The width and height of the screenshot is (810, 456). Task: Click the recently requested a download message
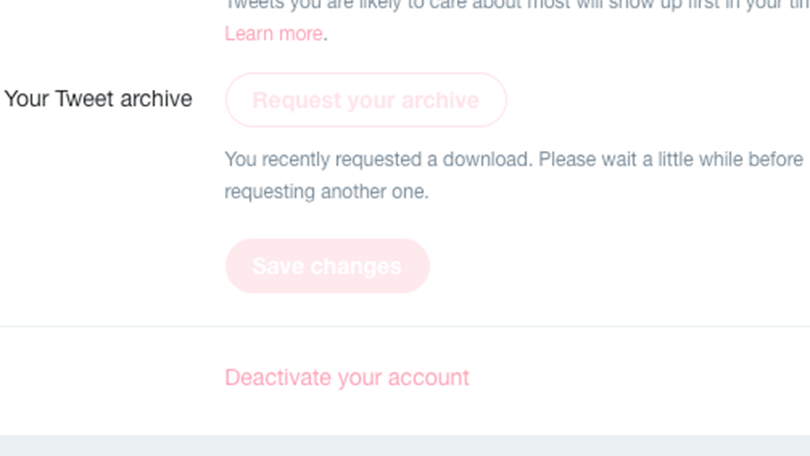click(514, 175)
